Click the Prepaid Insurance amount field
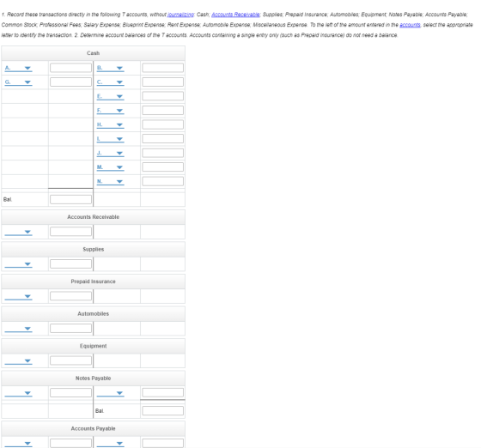481x448 pixels. click(70, 296)
